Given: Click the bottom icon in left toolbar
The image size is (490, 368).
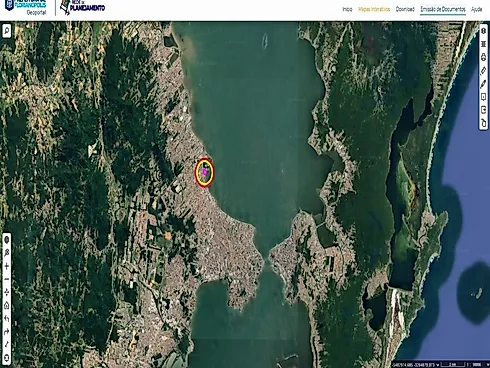Looking at the screenshot, I should (x=6, y=358).
